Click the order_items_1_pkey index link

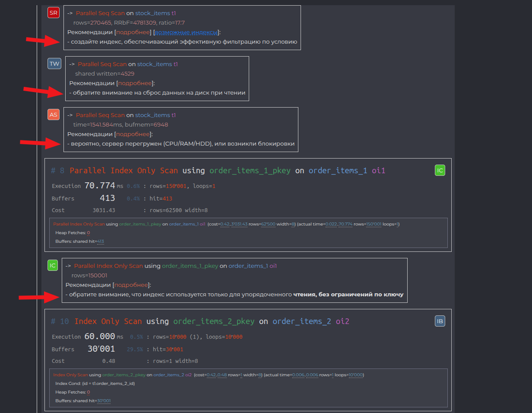pyautogui.click(x=250, y=170)
